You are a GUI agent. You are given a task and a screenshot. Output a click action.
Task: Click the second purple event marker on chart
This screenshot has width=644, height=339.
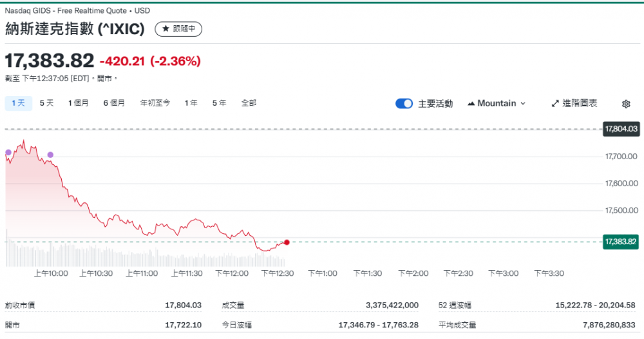50,155
